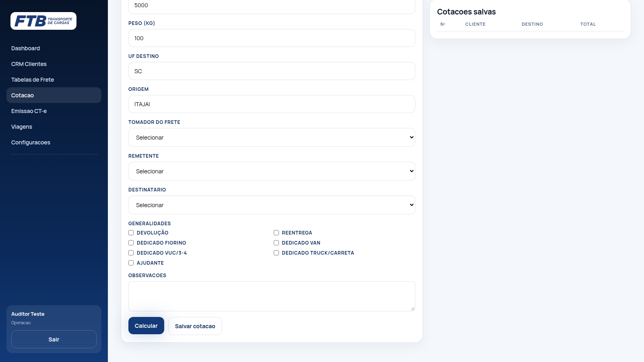Click the Cotacoes salvas heading
This screenshot has width=644, height=362.
pos(466,12)
